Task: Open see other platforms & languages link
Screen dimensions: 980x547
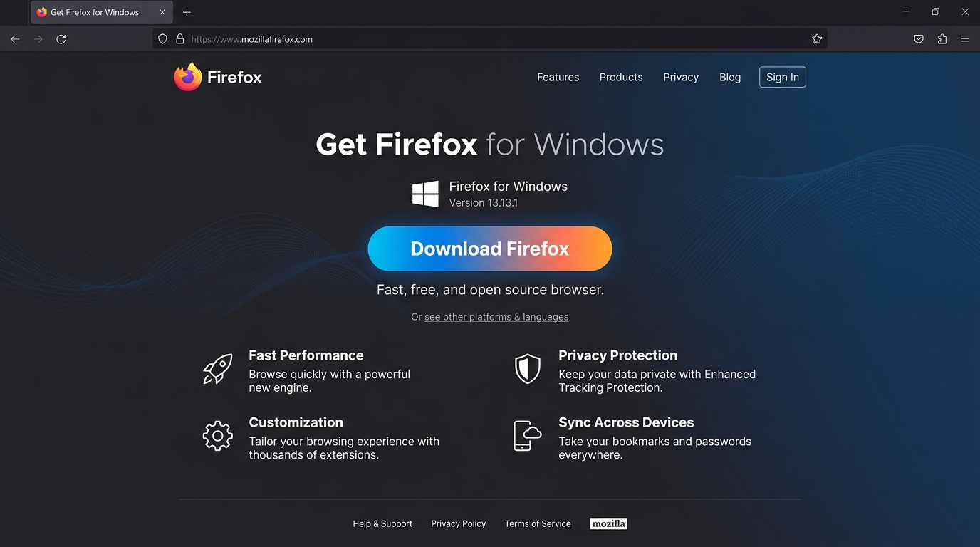Action: click(x=496, y=317)
